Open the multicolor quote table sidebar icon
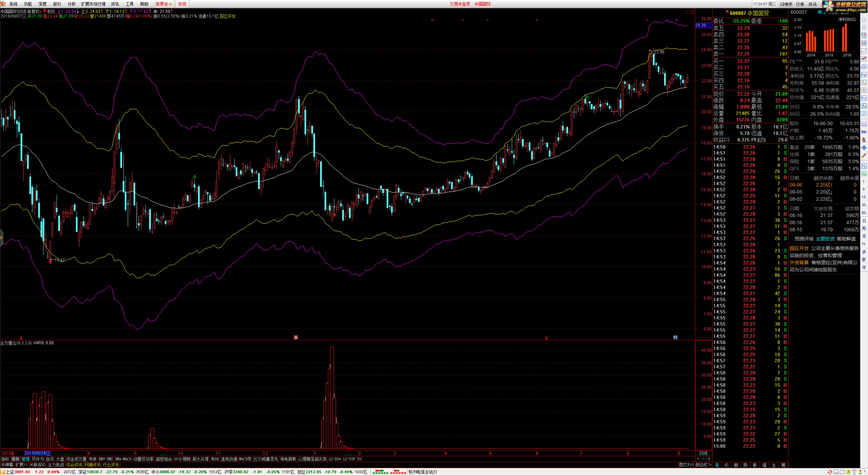Image resolution: width=868 pixels, height=475 pixels. (864, 43)
